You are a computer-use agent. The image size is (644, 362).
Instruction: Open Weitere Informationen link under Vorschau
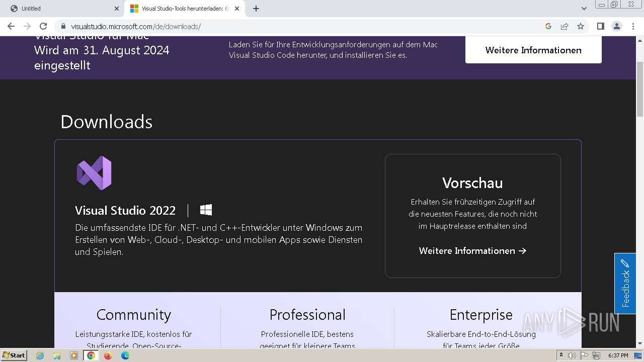[472, 250]
